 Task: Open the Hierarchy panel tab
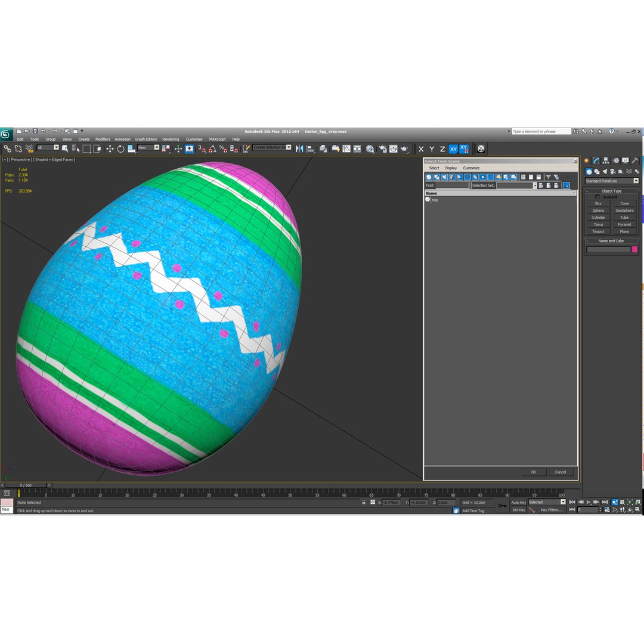pos(606,160)
